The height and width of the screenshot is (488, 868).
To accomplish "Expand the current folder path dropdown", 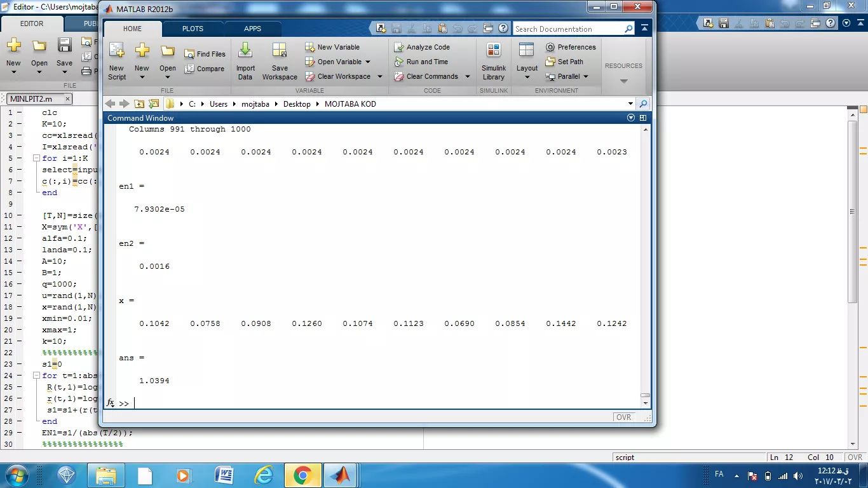I will [630, 104].
